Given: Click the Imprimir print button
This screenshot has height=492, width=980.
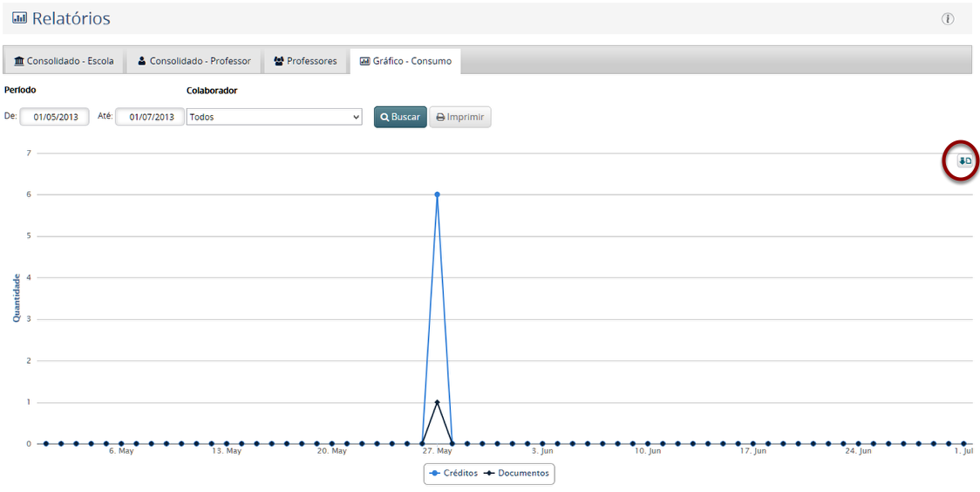Looking at the screenshot, I should (459, 117).
